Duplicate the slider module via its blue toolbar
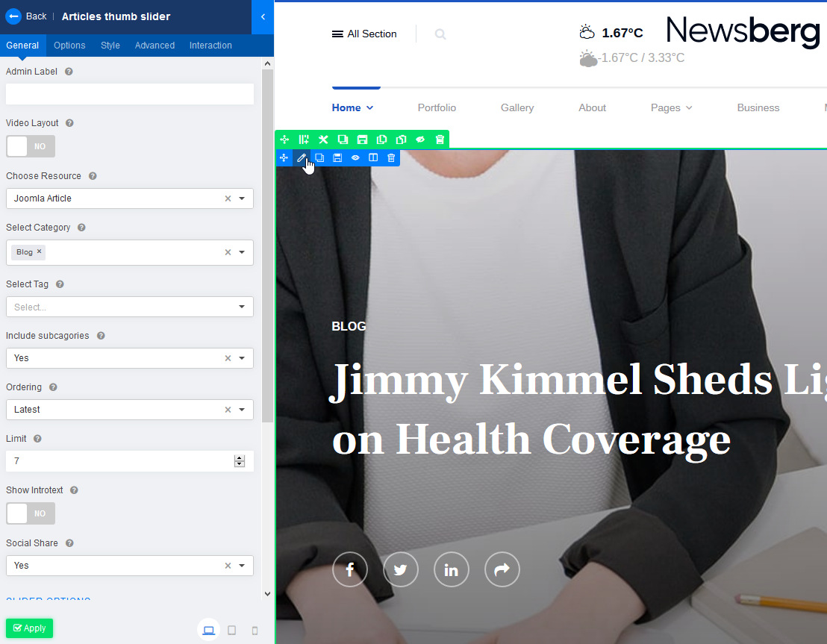 319,157
